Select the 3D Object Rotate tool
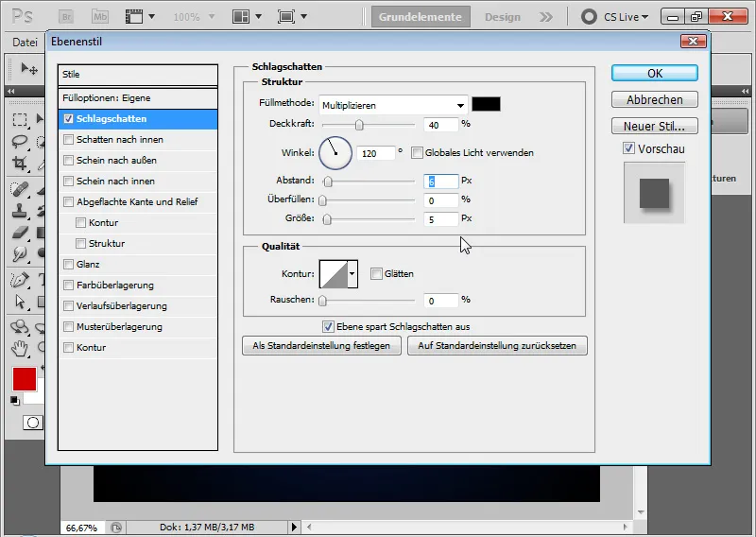The width and height of the screenshot is (756, 537). pos(19,326)
